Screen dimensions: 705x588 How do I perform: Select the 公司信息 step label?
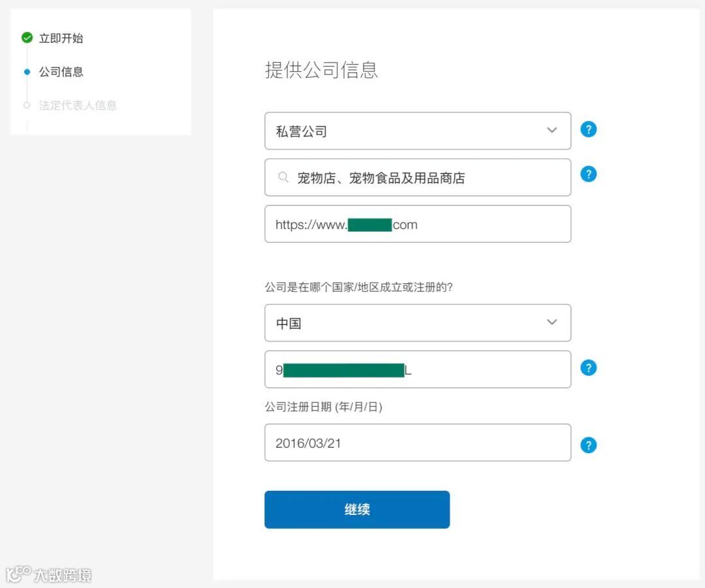pos(61,72)
